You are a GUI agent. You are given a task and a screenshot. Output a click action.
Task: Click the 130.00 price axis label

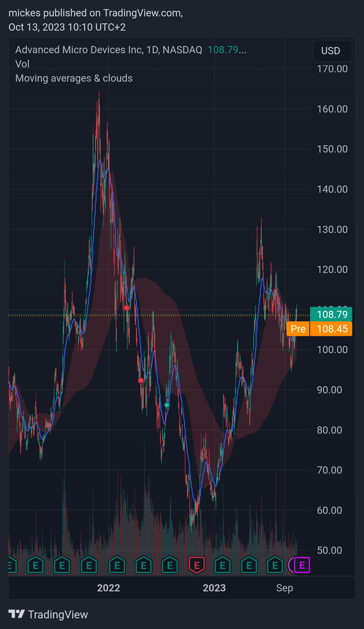pos(332,229)
